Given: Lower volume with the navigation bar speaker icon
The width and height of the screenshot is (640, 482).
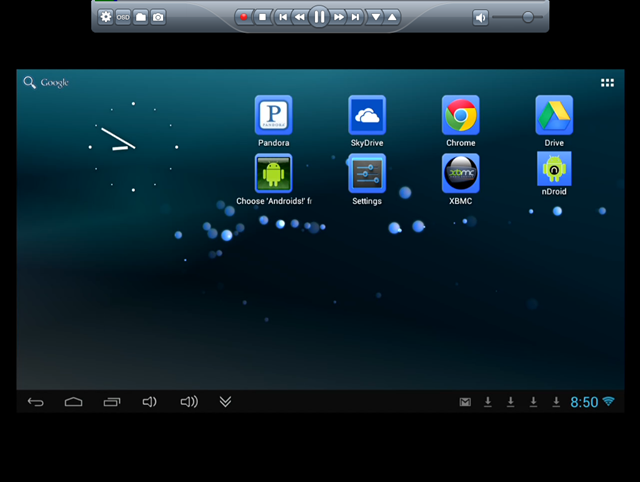Looking at the screenshot, I should pyautogui.click(x=149, y=402).
